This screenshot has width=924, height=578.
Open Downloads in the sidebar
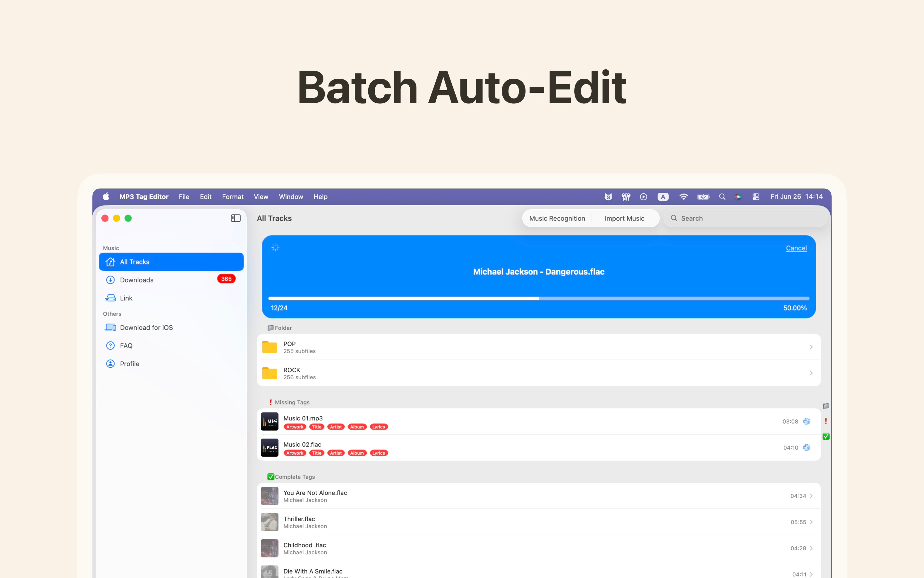(x=171, y=280)
